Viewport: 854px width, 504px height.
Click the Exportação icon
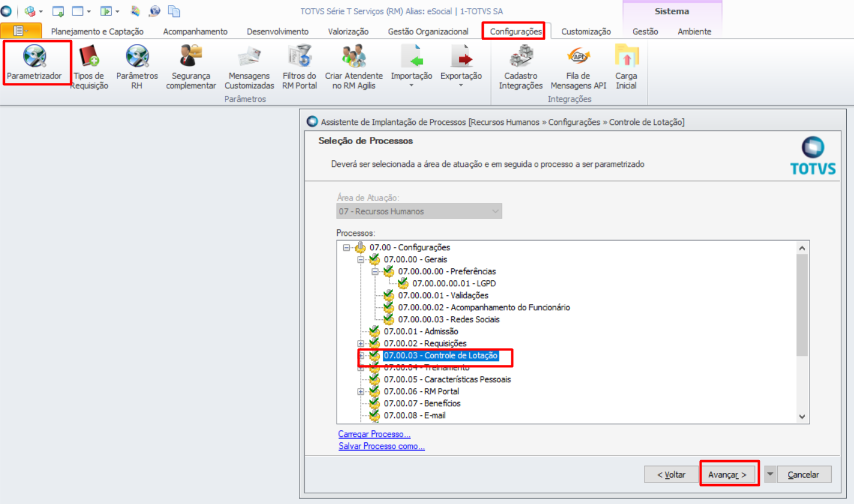click(461, 58)
